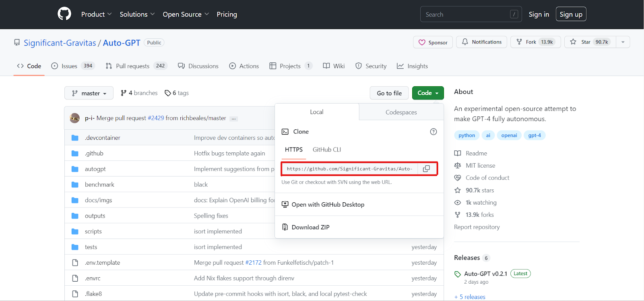Switch to the Codespaces tab
Viewport: 644px width, 301px height.
click(401, 112)
